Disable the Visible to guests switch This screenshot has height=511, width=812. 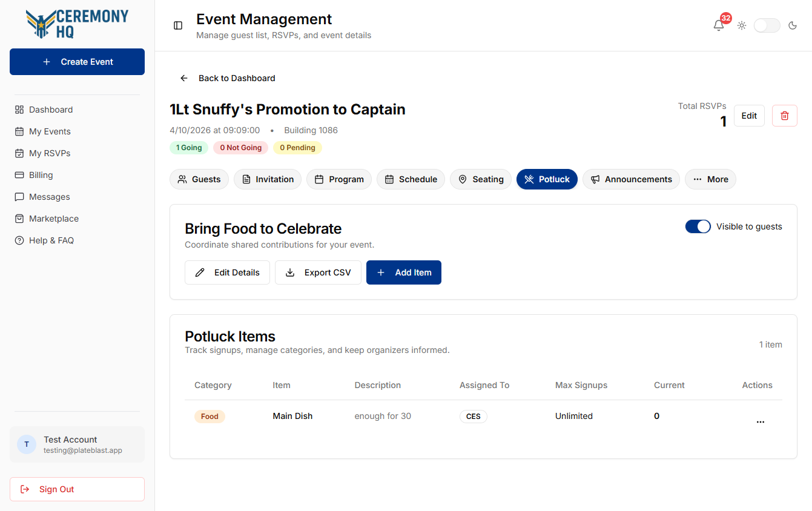[x=698, y=226]
